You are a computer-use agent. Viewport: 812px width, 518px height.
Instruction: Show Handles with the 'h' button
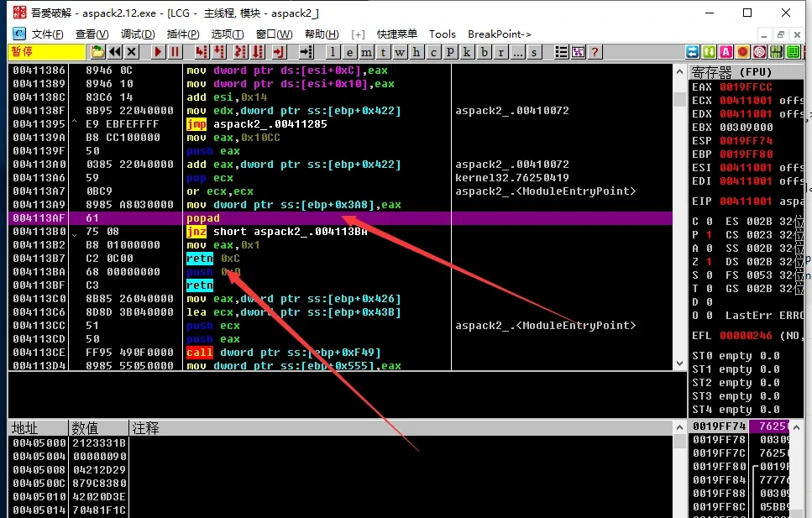[x=416, y=52]
